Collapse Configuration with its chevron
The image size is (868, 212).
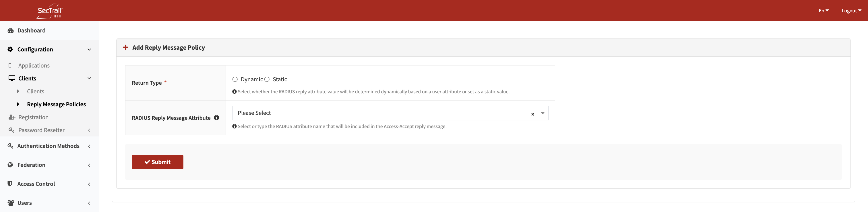coord(89,49)
